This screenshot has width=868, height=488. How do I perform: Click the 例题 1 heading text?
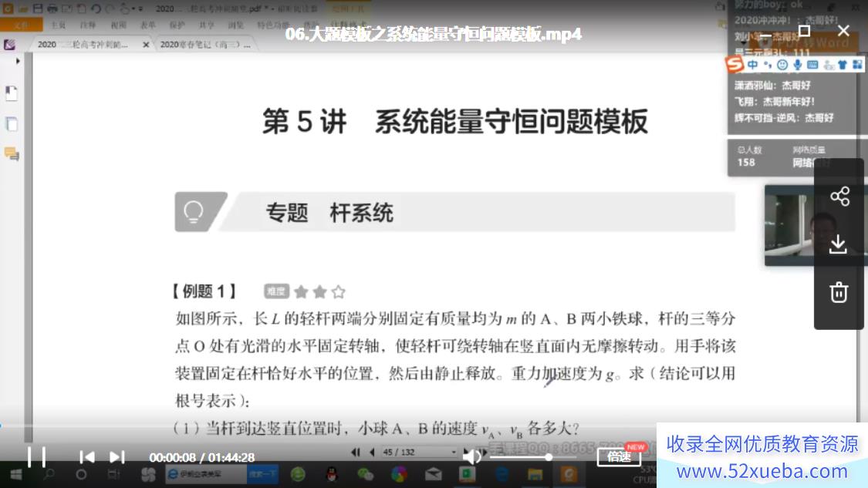[204, 291]
